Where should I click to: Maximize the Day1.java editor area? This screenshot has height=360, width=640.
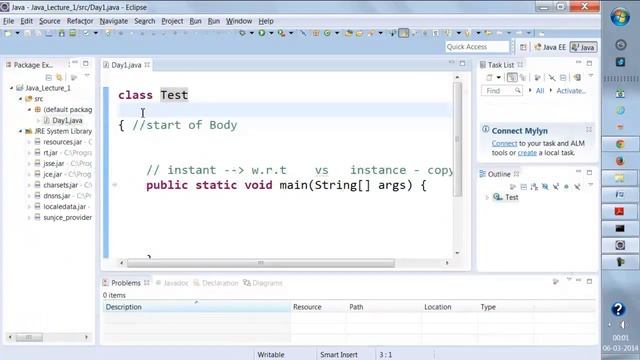coord(462,63)
